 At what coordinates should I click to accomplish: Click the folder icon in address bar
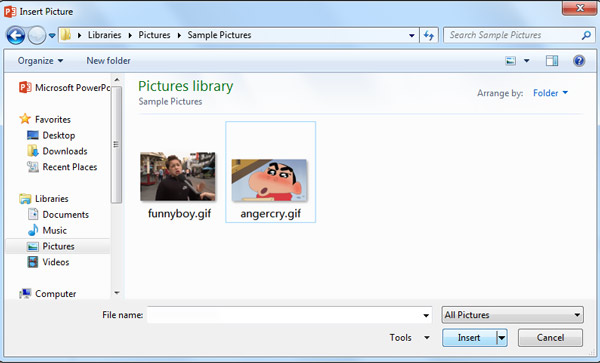[66, 35]
